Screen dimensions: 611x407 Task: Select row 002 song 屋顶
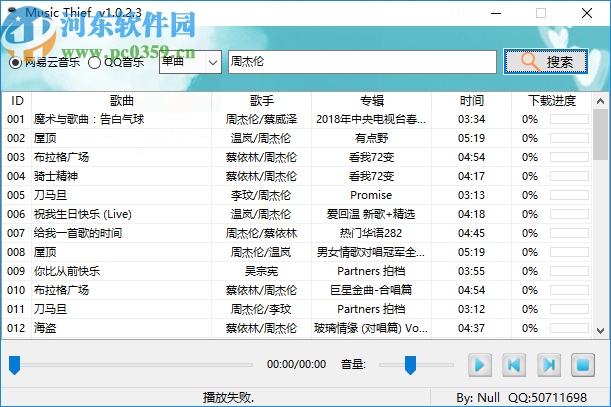click(45, 138)
